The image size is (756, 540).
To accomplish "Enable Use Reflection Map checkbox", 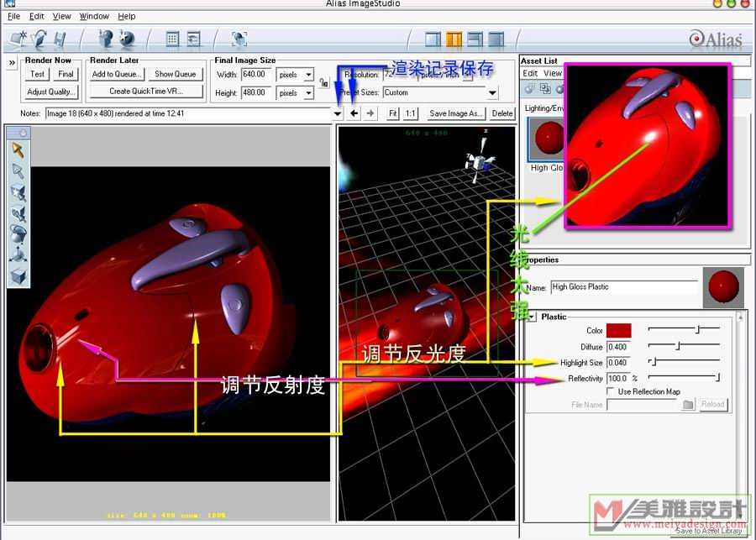I will pyautogui.click(x=611, y=391).
